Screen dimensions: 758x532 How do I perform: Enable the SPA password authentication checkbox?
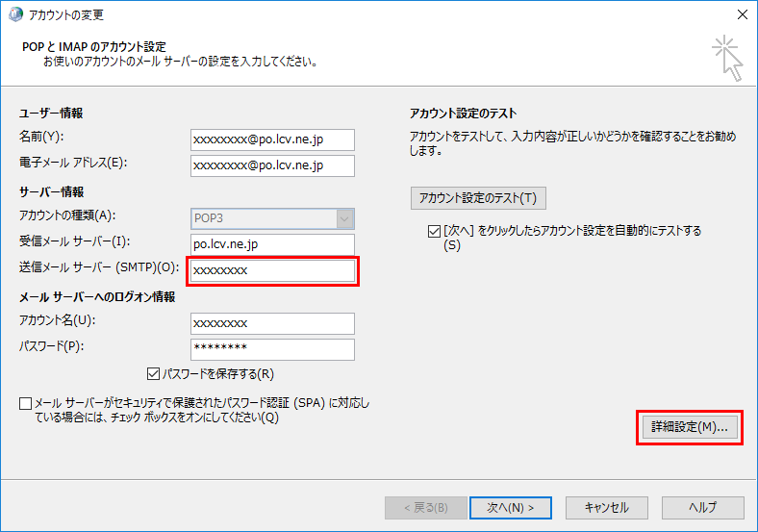point(25,403)
